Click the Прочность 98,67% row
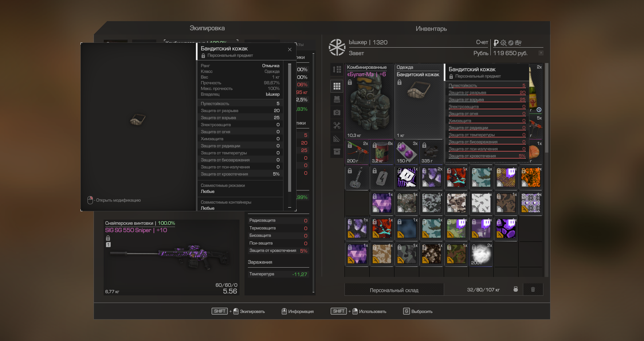The height and width of the screenshot is (341, 644). [240, 83]
